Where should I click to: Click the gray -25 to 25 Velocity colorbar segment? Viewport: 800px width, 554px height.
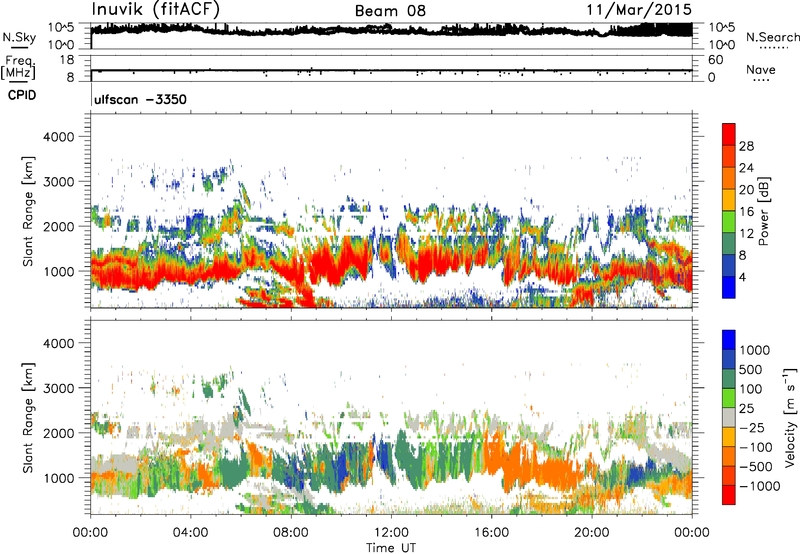tap(729, 417)
